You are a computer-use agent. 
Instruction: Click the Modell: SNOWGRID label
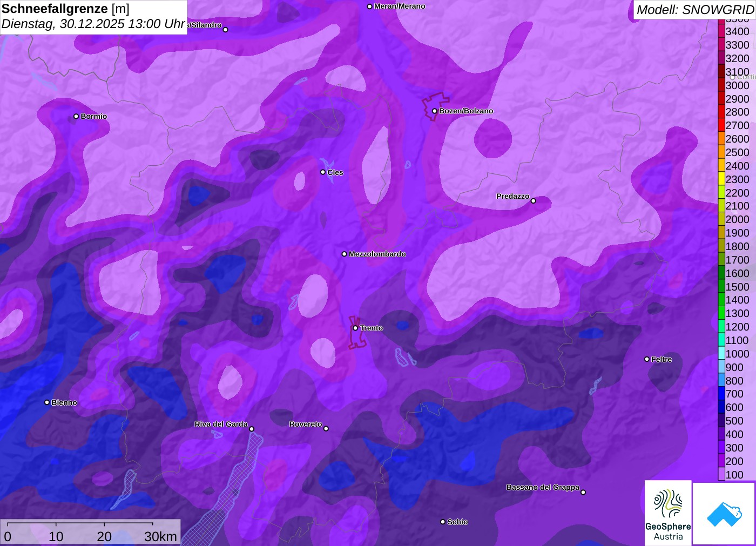[x=694, y=10]
